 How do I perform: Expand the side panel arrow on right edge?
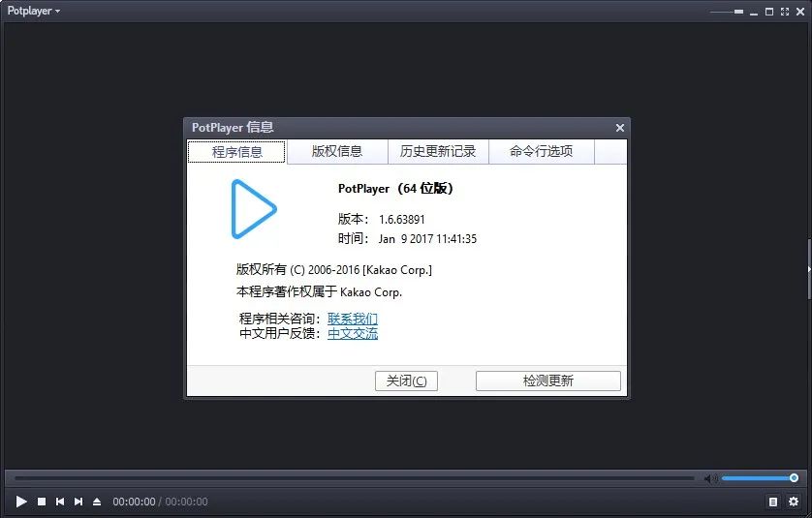pyautogui.click(x=809, y=269)
